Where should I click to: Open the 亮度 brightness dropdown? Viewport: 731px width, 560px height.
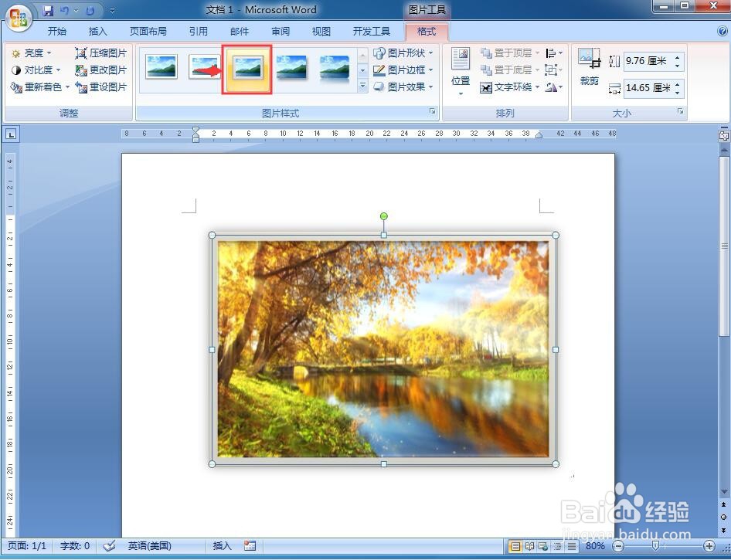pos(31,53)
